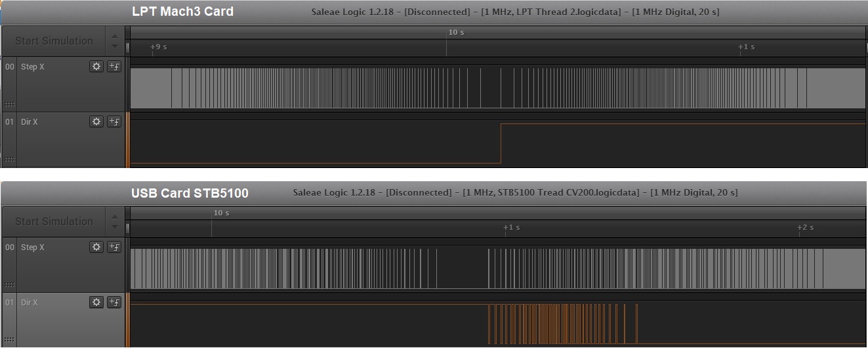
Task: Select the Step X channel label in LPT Mach3 capture
Action: click(x=33, y=67)
